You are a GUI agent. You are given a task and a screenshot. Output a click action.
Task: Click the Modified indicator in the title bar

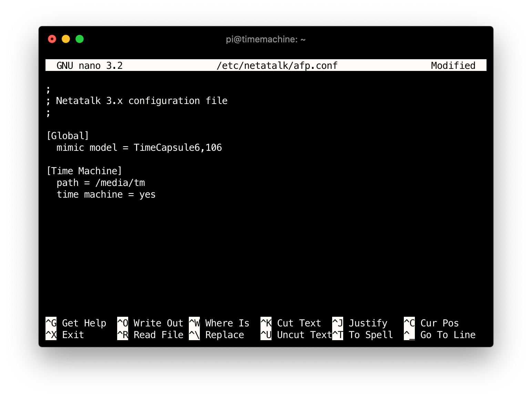[453, 65]
